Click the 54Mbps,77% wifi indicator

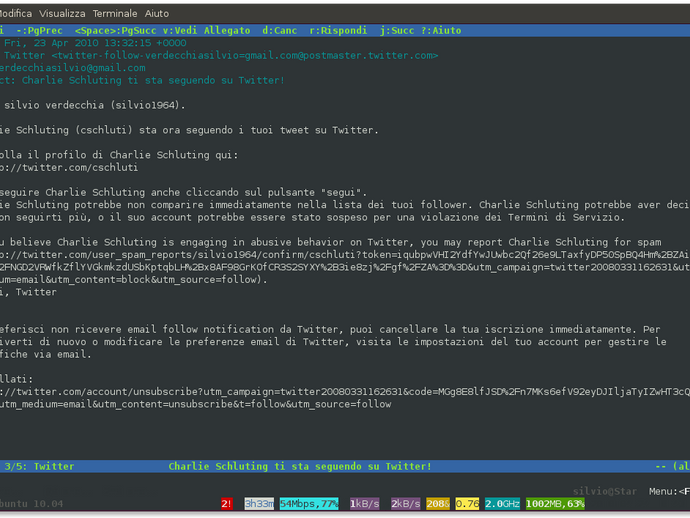pyautogui.click(x=309, y=504)
